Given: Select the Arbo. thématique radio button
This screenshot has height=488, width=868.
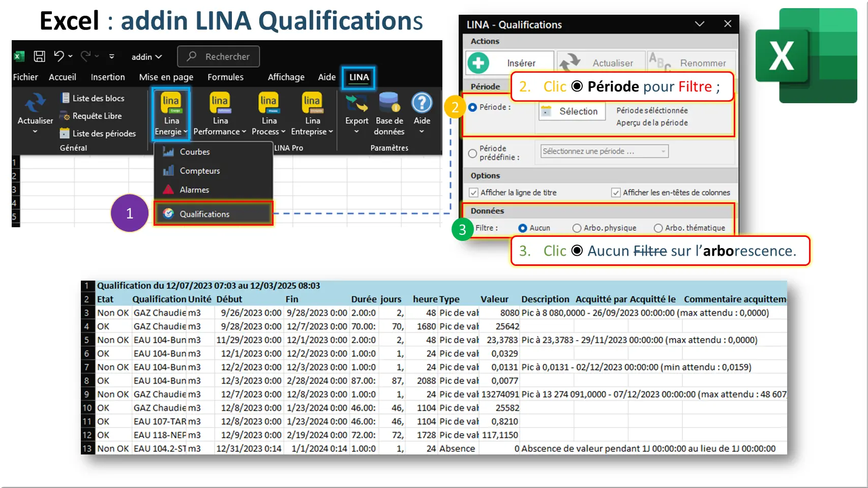Looking at the screenshot, I should [658, 228].
